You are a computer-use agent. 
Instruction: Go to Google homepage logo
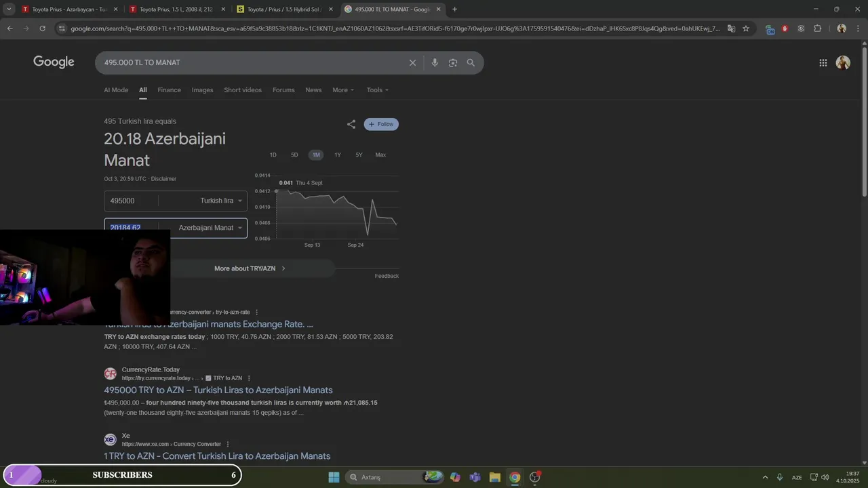tap(54, 62)
